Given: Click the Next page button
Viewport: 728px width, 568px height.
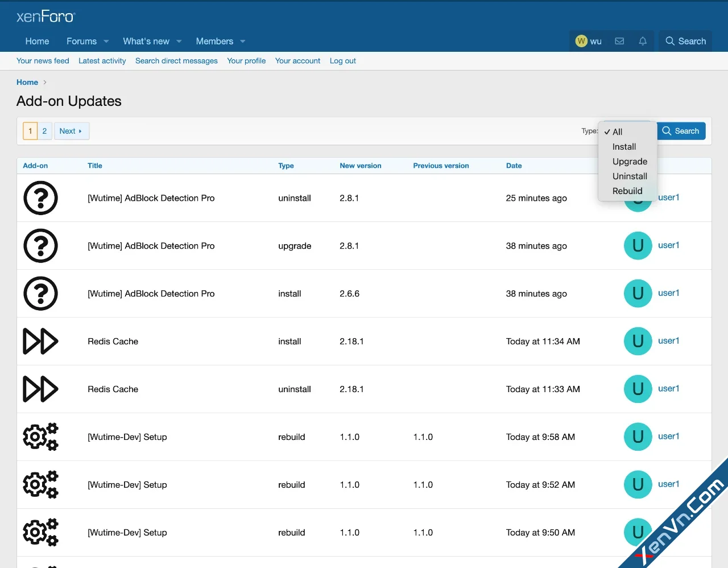Looking at the screenshot, I should [71, 131].
